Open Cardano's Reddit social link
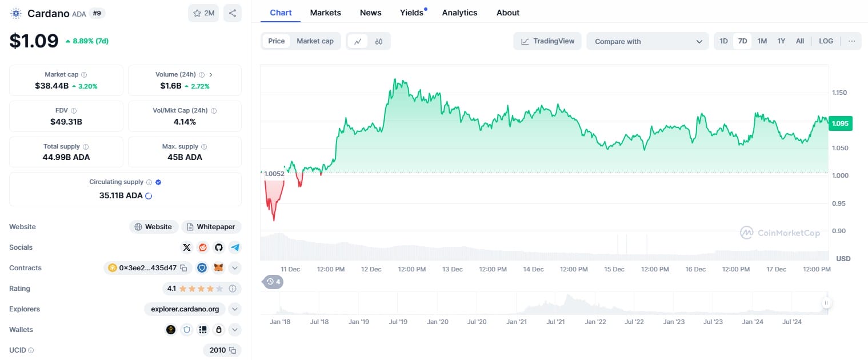The image size is (868, 360). pos(202,247)
